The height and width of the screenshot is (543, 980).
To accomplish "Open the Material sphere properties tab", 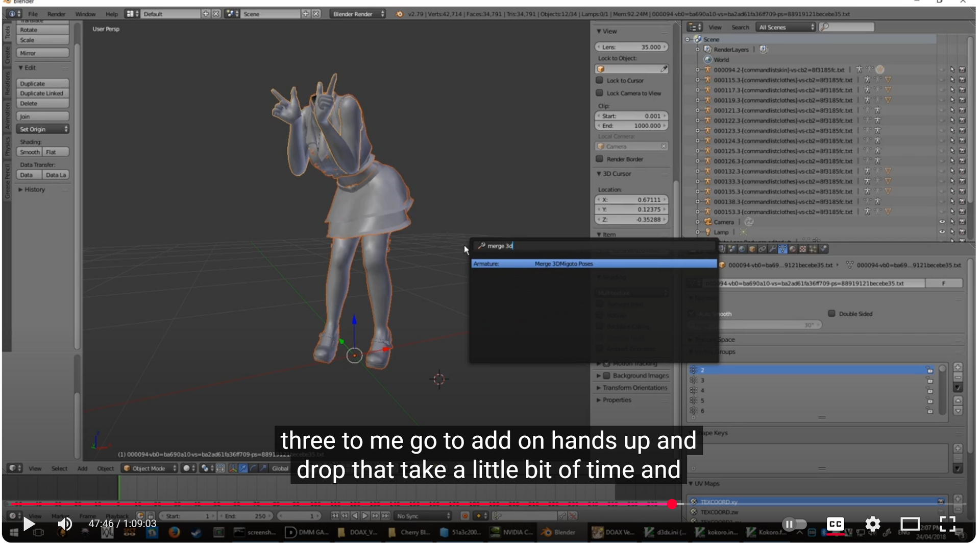I will click(x=793, y=249).
